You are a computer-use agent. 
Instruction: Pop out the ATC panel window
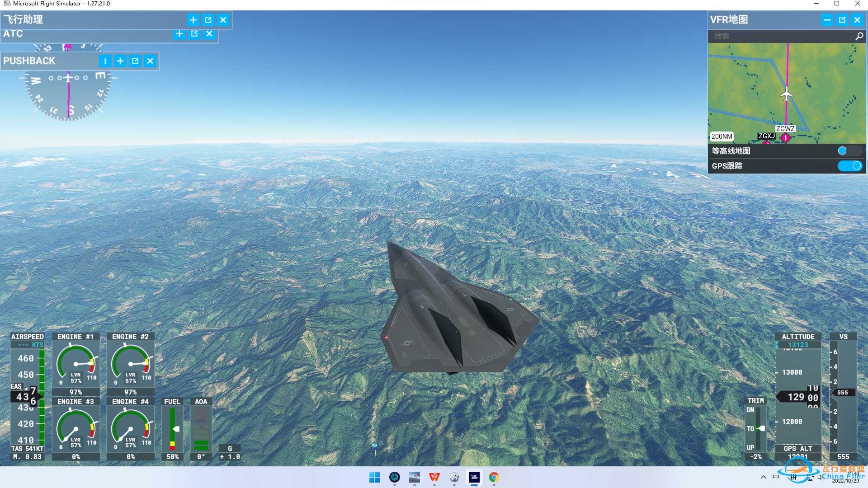click(194, 34)
